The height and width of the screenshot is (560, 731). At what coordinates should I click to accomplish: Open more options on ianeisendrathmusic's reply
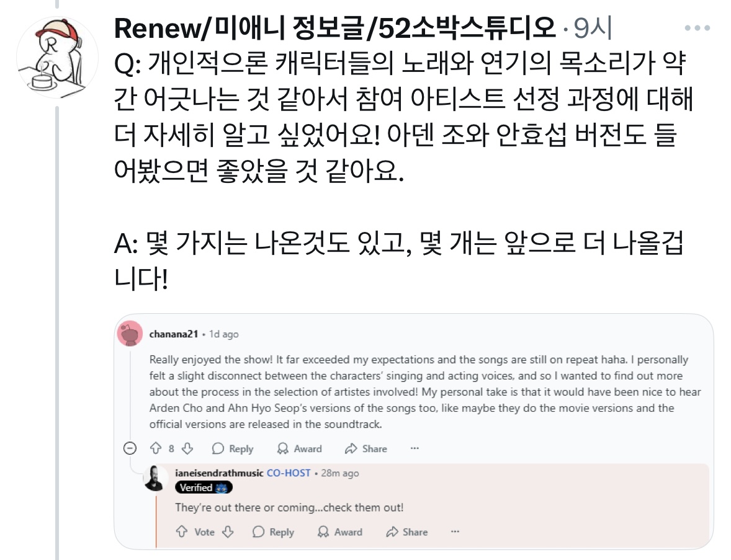click(455, 531)
